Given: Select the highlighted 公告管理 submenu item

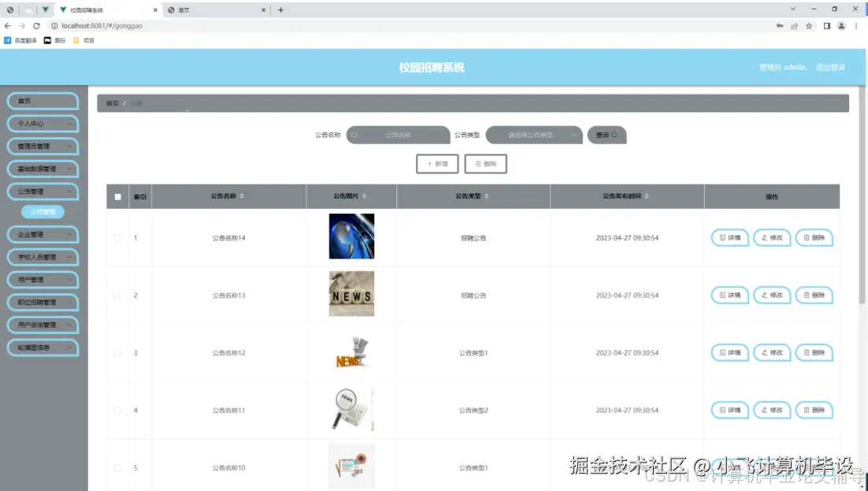Looking at the screenshot, I should 43,212.
